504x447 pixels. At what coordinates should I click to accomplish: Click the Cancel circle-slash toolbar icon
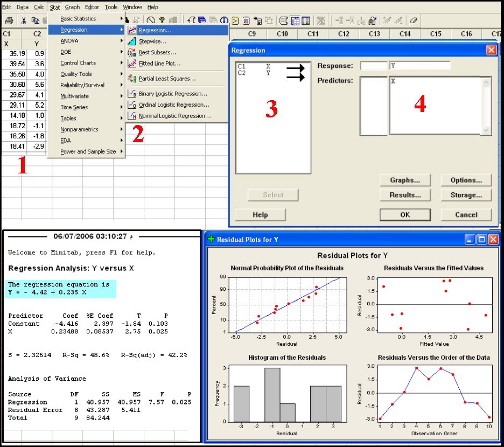click(x=151, y=20)
